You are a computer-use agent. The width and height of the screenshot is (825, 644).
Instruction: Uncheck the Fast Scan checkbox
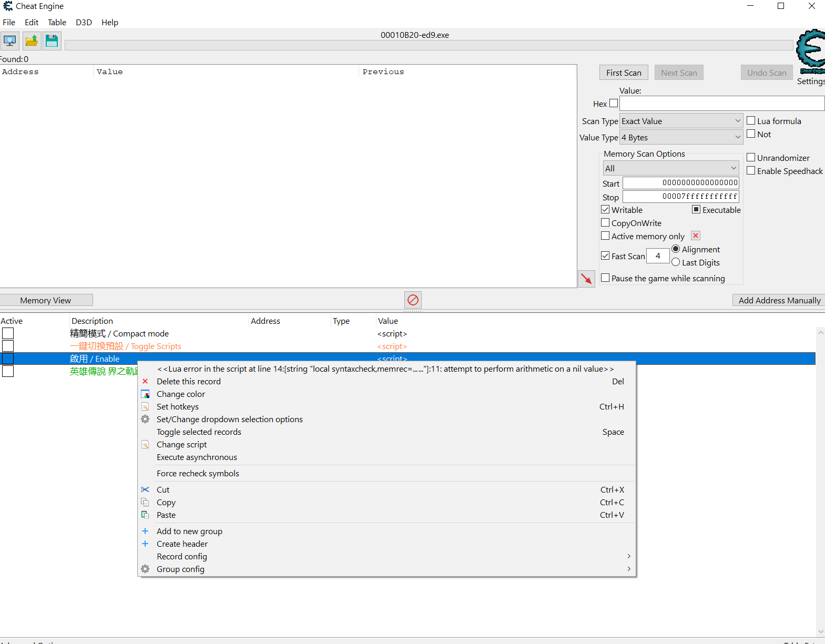(x=605, y=256)
